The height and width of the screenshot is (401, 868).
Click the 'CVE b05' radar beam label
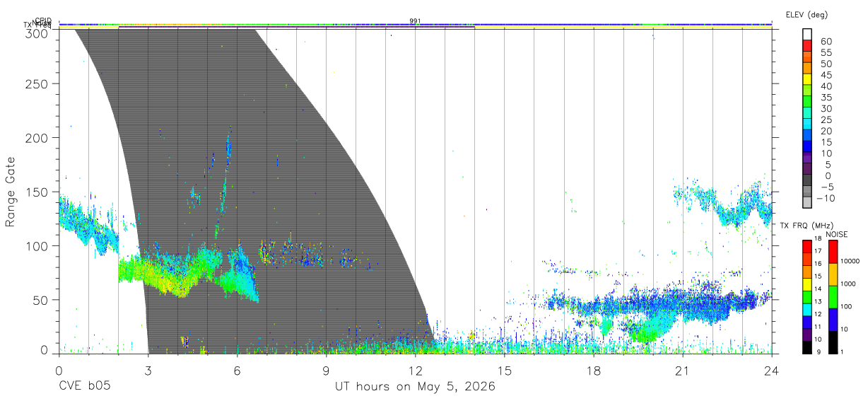tap(84, 387)
